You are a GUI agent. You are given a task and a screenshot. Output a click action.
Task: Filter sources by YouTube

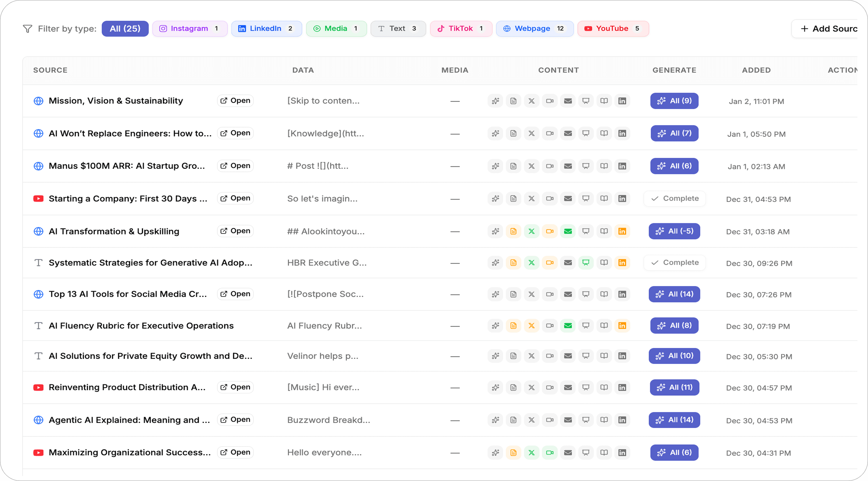tap(613, 29)
